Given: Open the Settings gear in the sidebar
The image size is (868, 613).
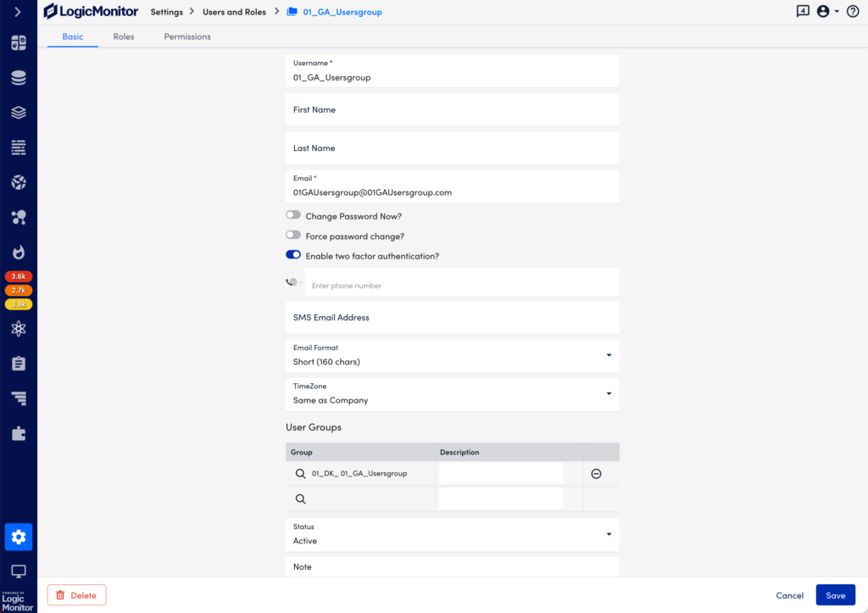Looking at the screenshot, I should pos(18,537).
